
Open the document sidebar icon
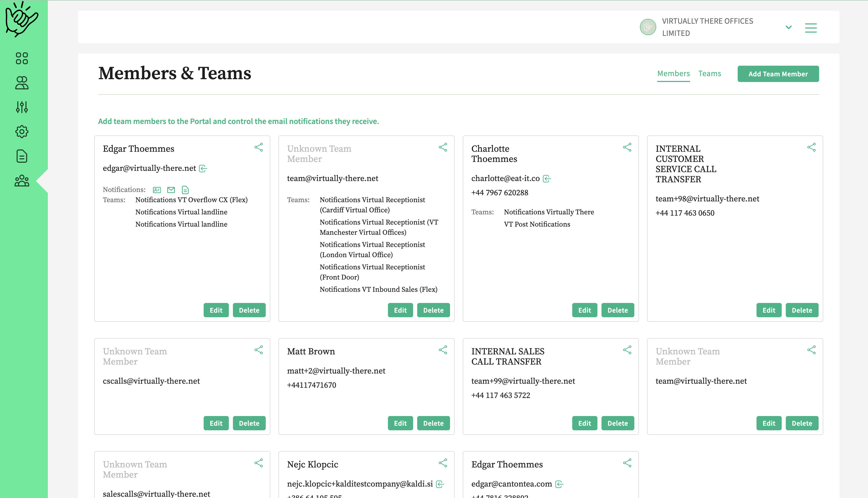tap(22, 156)
